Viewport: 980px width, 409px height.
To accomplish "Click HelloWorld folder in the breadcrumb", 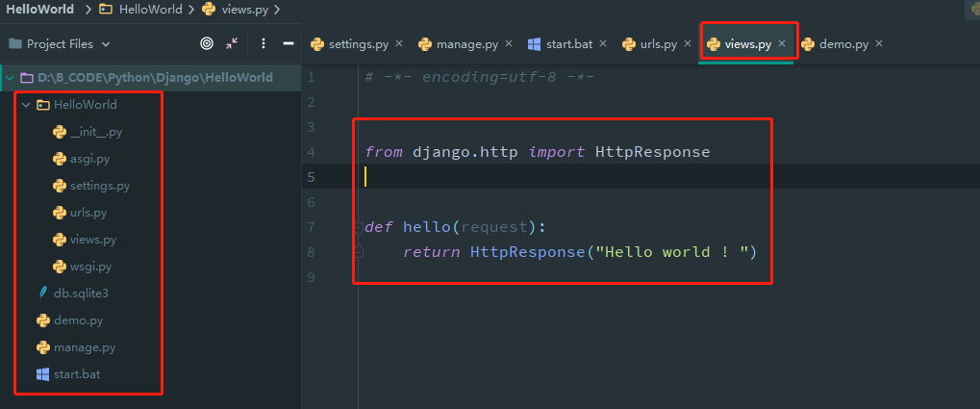I will [x=151, y=10].
